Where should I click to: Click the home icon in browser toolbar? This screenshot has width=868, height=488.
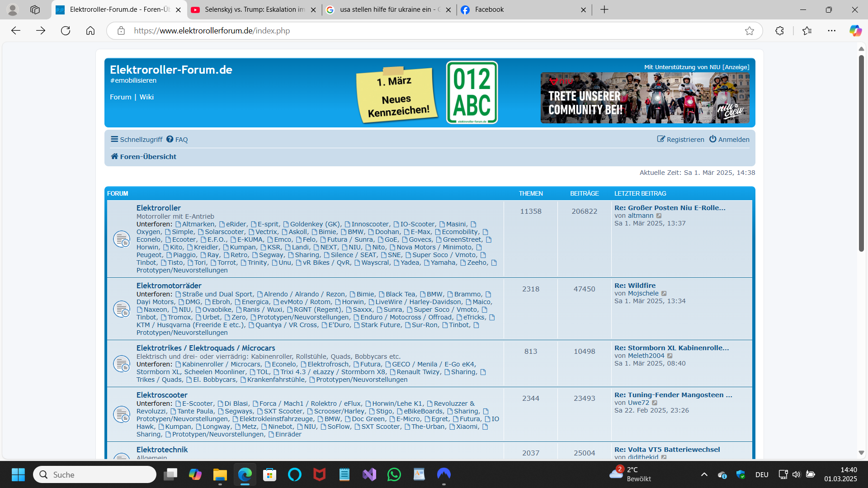click(x=90, y=31)
